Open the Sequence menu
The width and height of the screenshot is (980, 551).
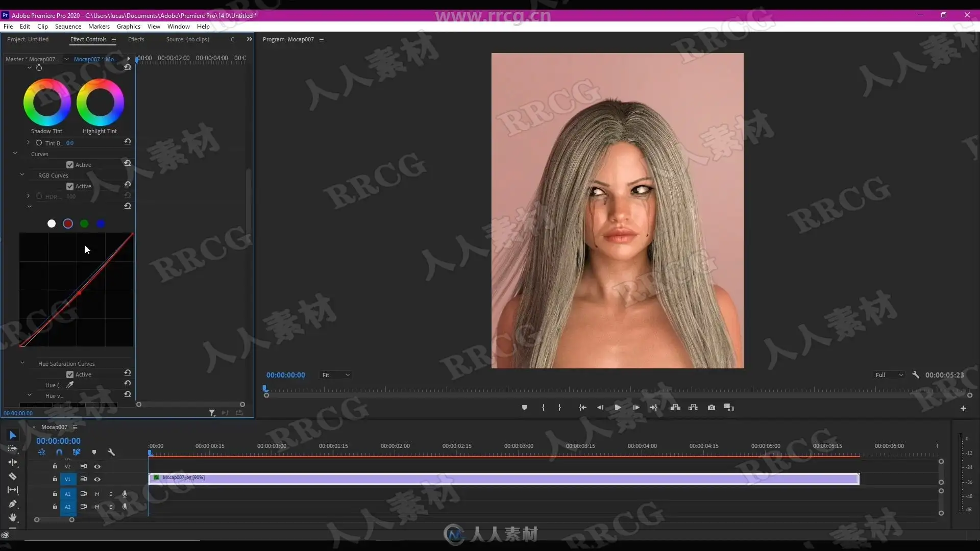click(68, 27)
